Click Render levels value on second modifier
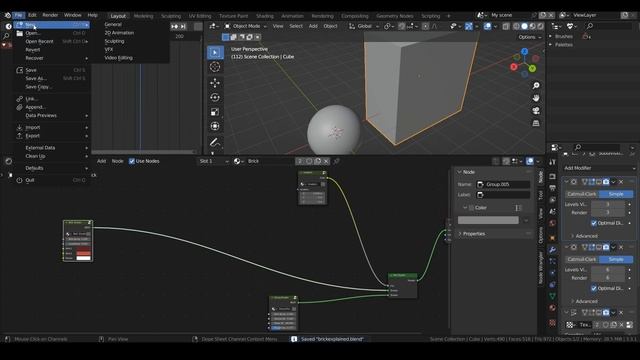 608,278
